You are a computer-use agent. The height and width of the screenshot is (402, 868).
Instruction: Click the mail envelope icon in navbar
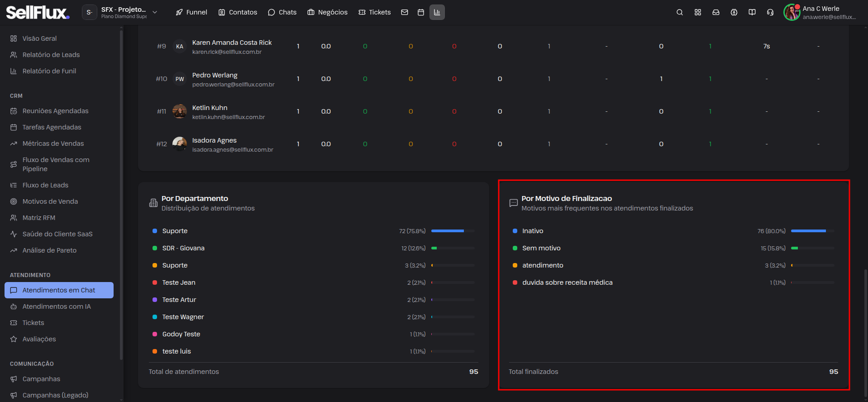pyautogui.click(x=405, y=12)
